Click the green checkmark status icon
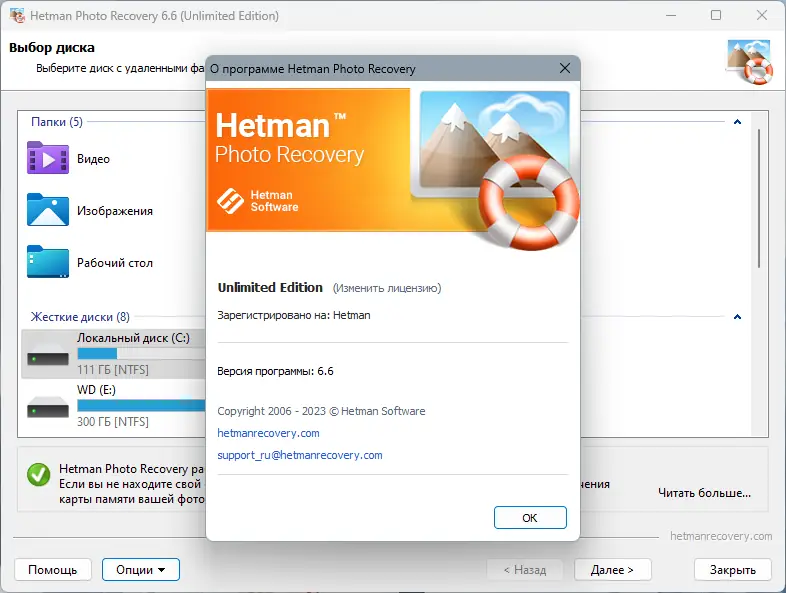 39,474
